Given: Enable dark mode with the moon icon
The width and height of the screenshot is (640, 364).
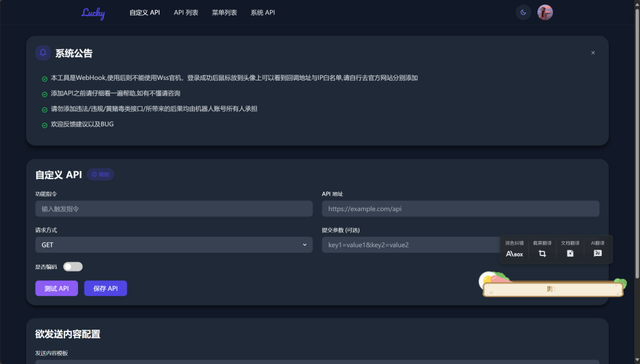Looking at the screenshot, I should [x=523, y=12].
